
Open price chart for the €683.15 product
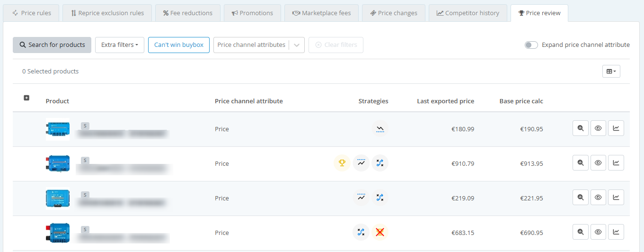click(x=616, y=232)
